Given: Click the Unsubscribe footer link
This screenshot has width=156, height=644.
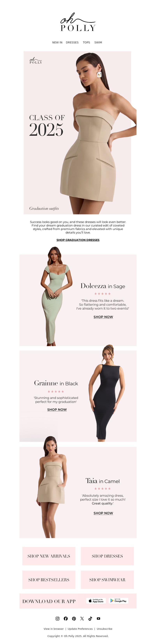Looking at the screenshot, I should tap(104, 629).
